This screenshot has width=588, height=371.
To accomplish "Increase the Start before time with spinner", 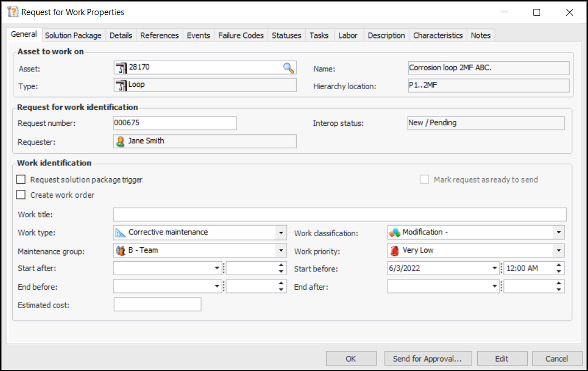I will click(x=558, y=265).
